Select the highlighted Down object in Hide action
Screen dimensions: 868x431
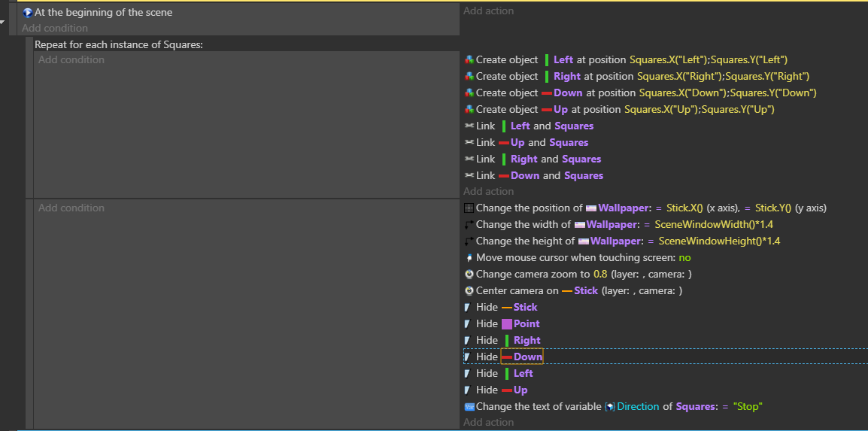(x=527, y=357)
